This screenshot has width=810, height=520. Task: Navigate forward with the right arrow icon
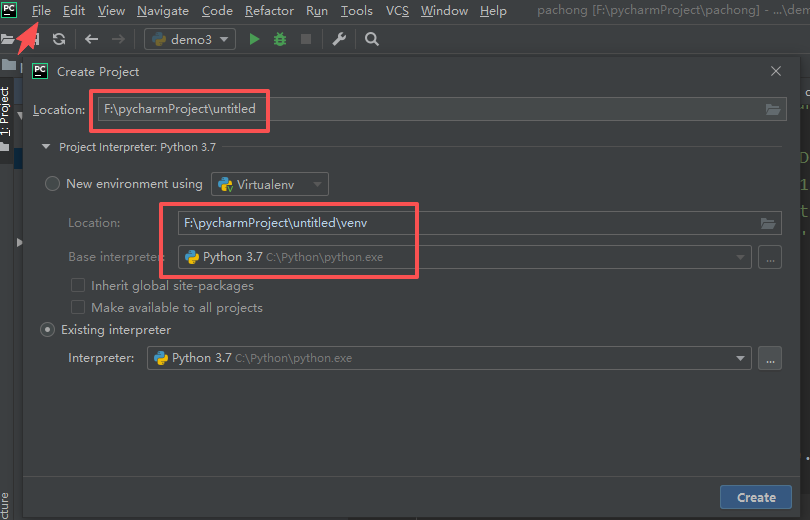pyautogui.click(x=118, y=39)
